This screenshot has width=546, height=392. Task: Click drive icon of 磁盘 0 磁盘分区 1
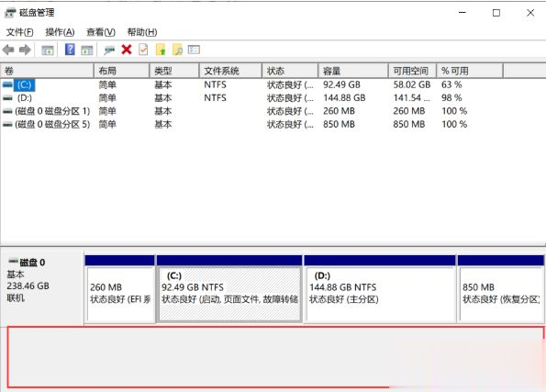click(x=7, y=111)
